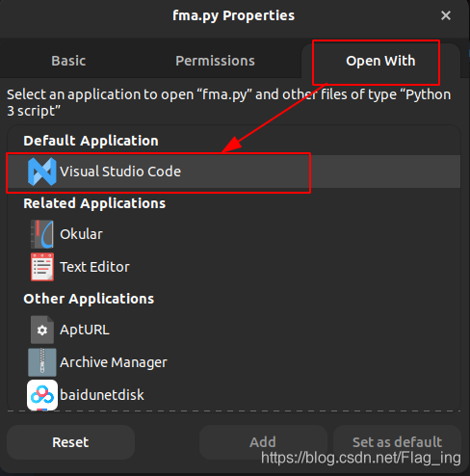This screenshot has width=470, height=476.
Task: Choose baidunetdisk from the list
Action: (x=234, y=395)
